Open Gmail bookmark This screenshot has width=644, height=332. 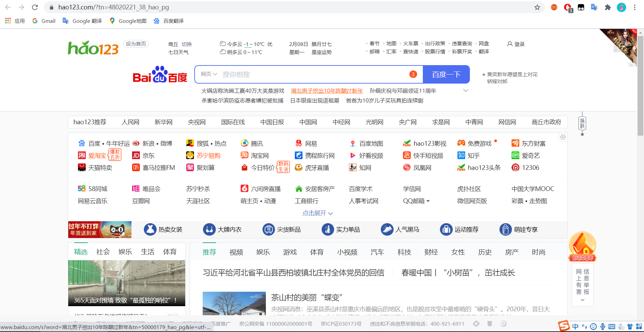(x=44, y=21)
